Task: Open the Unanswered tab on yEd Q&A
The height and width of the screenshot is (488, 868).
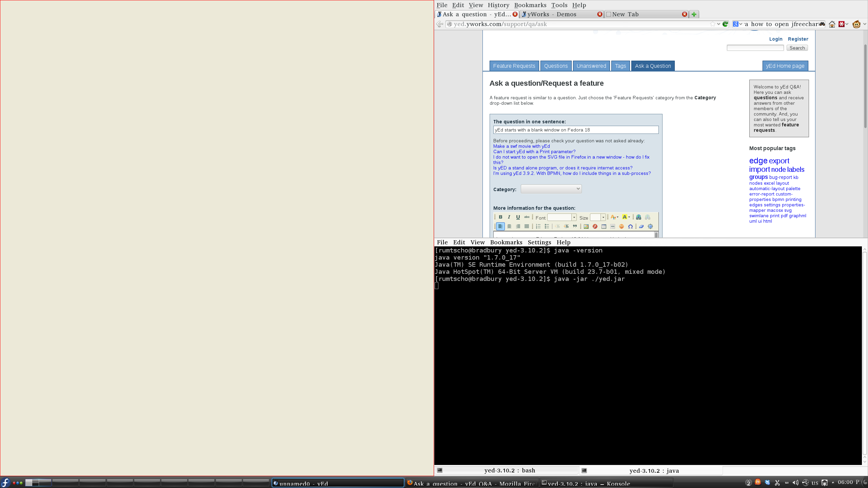Action: tap(591, 66)
